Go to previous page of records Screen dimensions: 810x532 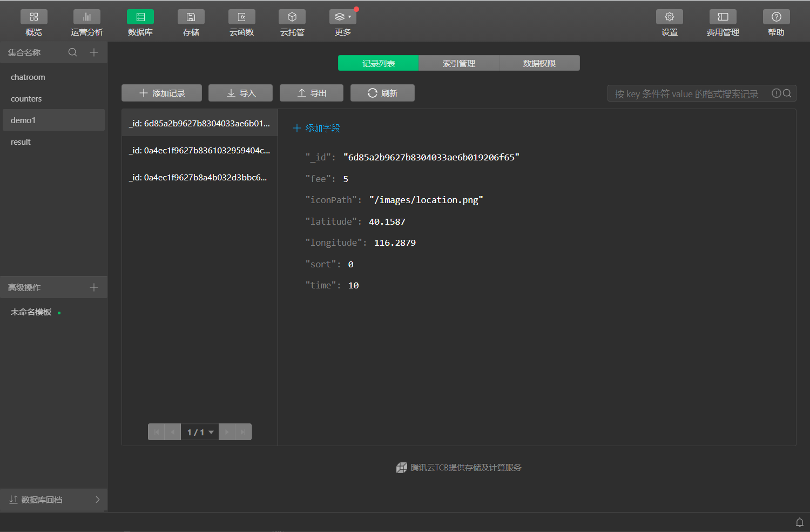coord(173,432)
